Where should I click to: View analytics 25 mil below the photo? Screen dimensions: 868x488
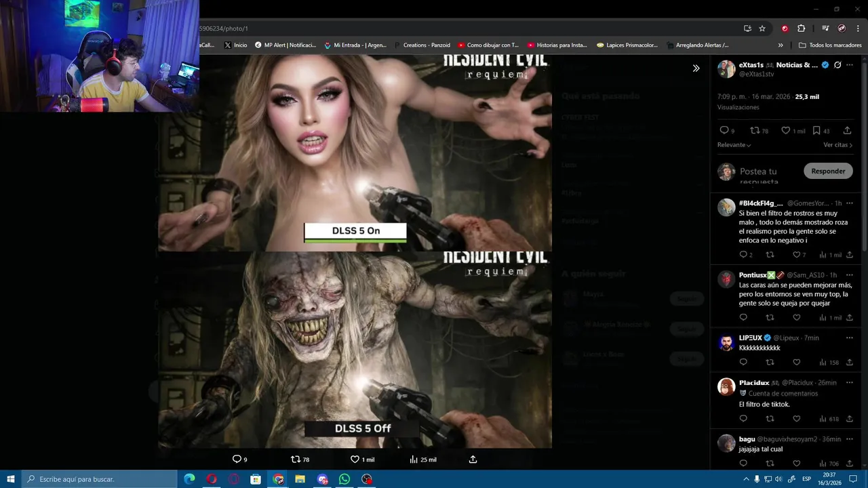point(423,459)
